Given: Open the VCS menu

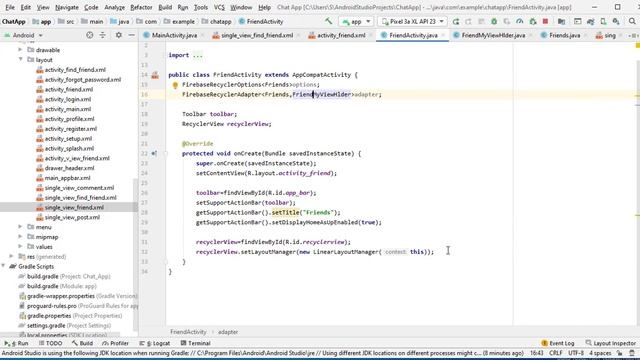Looking at the screenshot, I should pos(219,7).
